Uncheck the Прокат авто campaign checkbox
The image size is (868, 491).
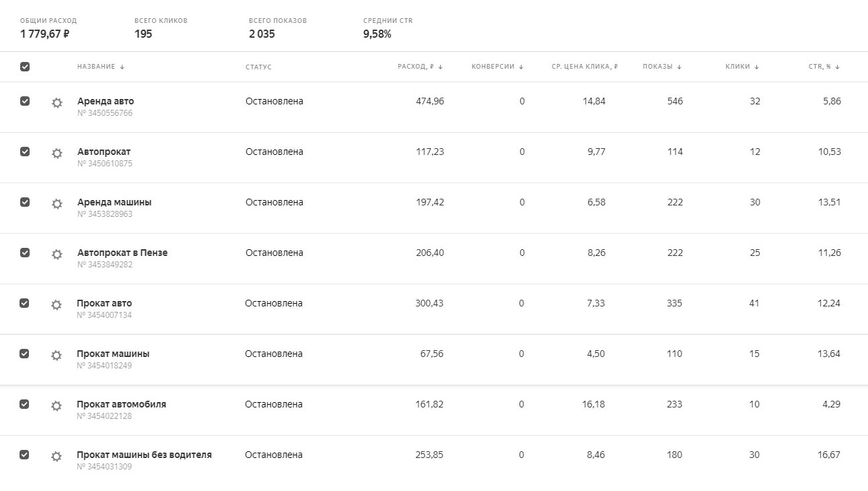point(24,303)
